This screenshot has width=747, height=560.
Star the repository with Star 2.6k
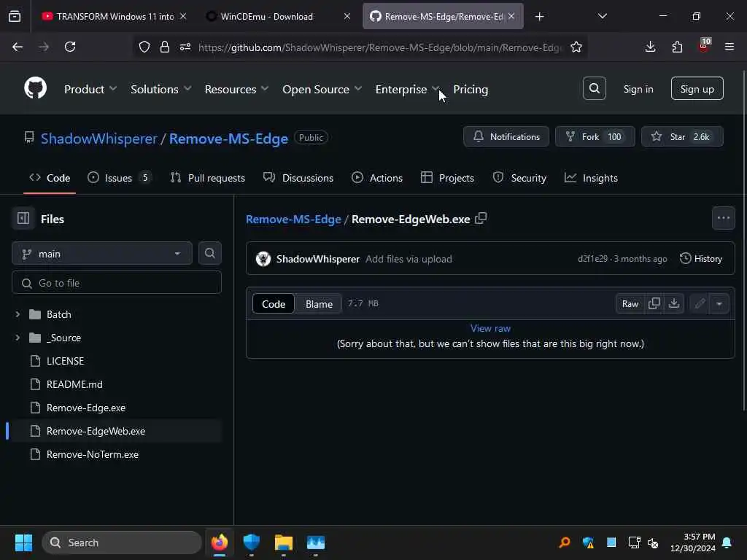(682, 136)
